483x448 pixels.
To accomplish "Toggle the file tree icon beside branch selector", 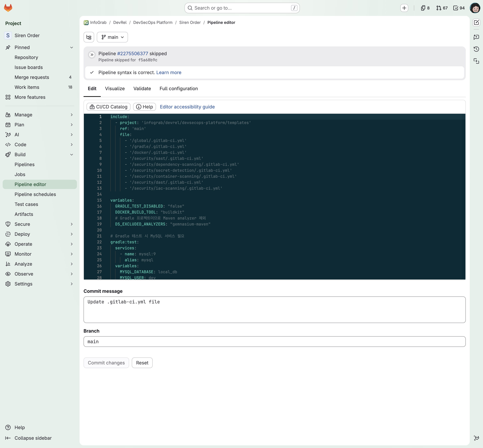I will pyautogui.click(x=89, y=37).
